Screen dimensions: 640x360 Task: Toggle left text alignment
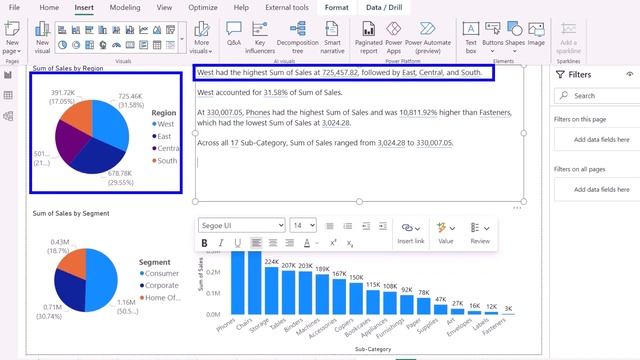click(256, 243)
